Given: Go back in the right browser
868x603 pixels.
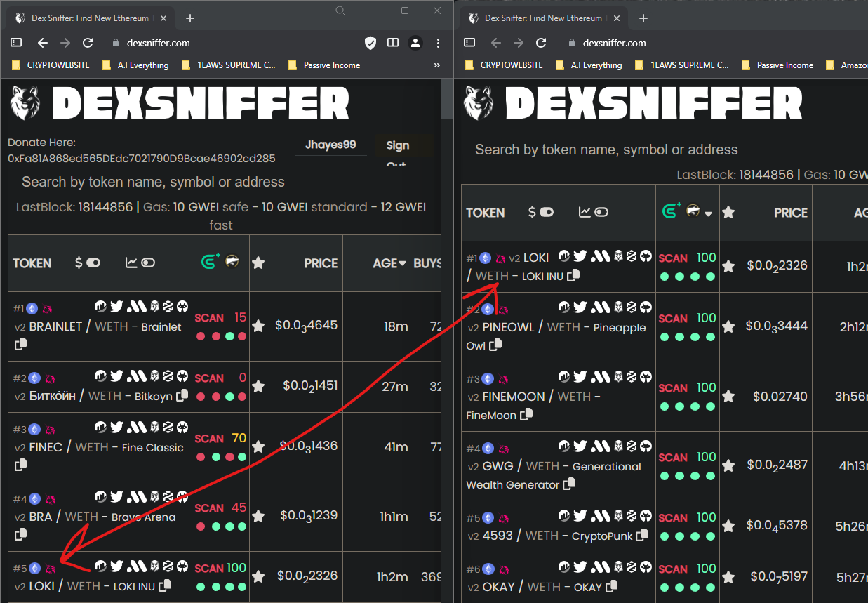Looking at the screenshot, I should 496,43.
